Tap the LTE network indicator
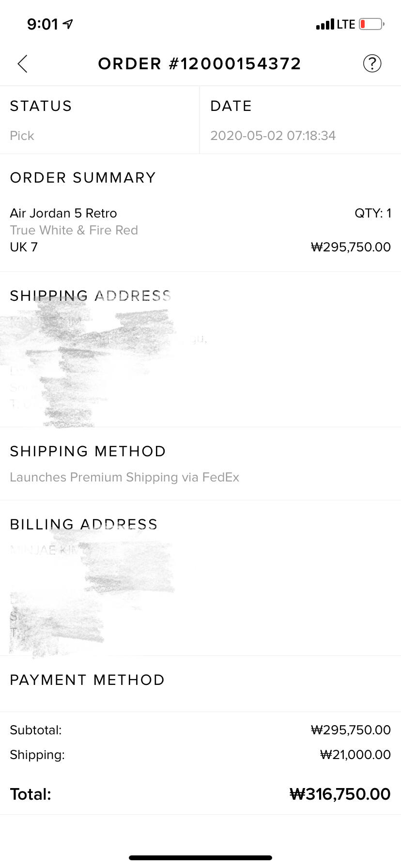 (x=346, y=24)
